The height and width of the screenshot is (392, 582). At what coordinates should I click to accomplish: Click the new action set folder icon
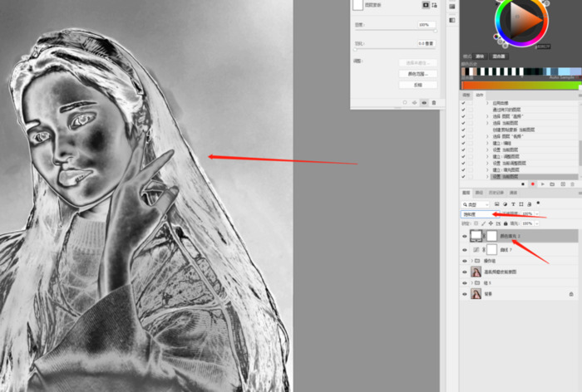pos(552,184)
